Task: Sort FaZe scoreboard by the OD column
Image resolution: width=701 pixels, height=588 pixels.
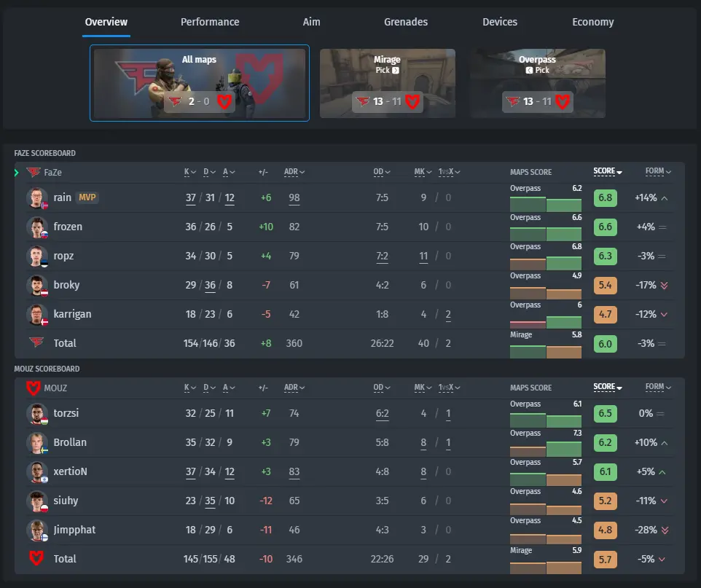Action: (382, 172)
